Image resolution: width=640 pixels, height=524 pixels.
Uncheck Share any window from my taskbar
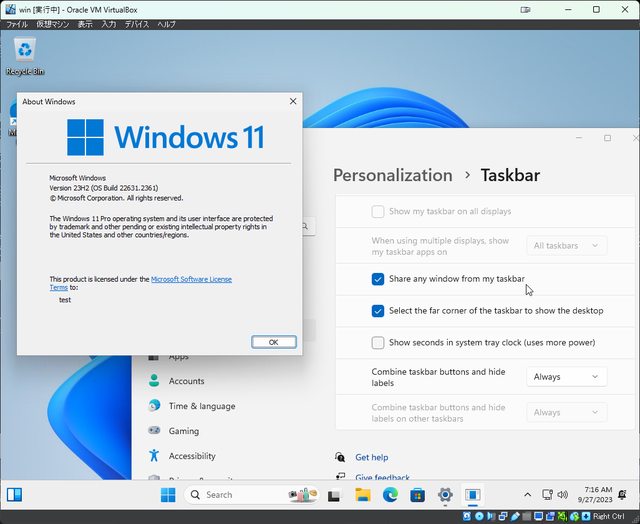pos(378,279)
